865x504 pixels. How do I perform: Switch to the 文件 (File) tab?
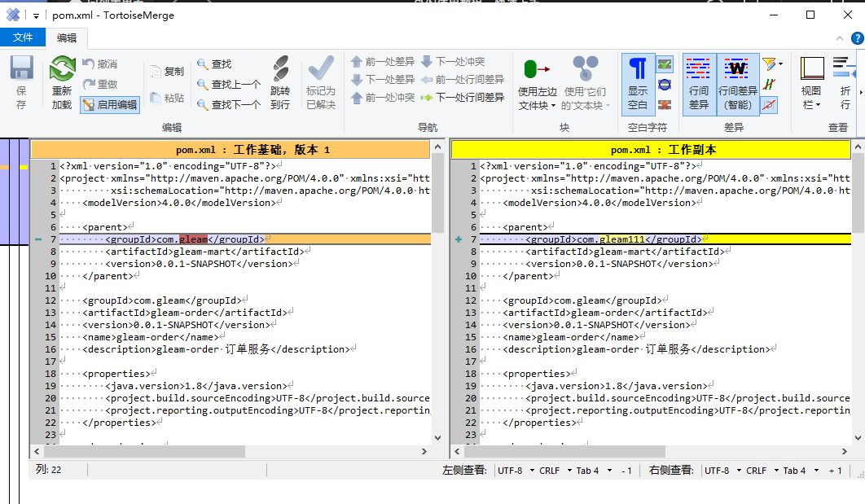point(23,37)
